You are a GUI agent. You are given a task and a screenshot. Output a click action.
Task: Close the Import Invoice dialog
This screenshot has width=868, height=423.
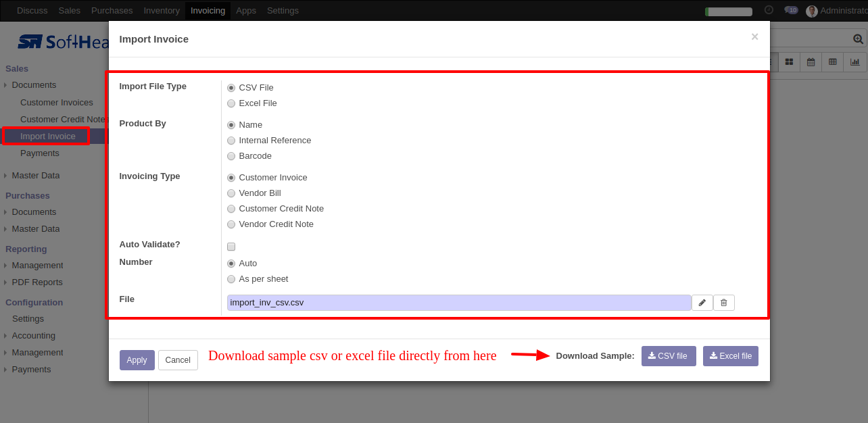pos(754,37)
